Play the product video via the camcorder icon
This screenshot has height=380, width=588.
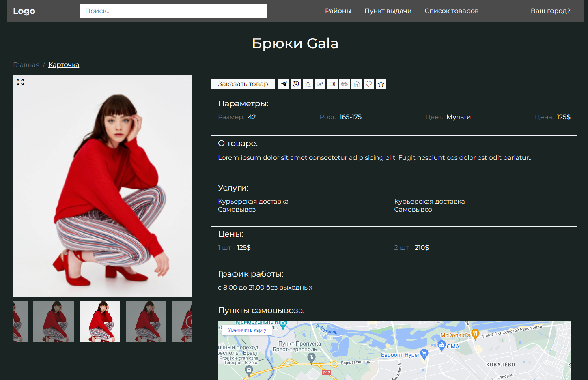click(332, 84)
